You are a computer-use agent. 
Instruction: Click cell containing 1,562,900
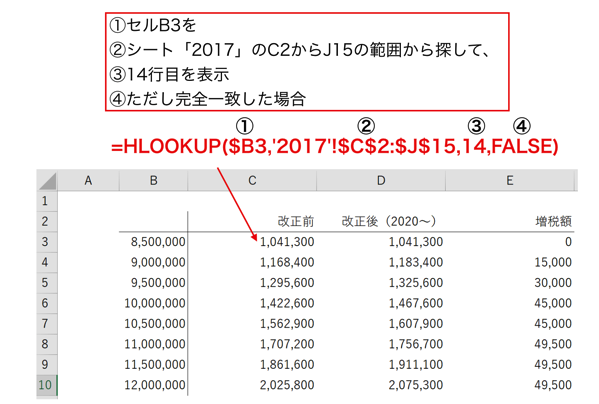(252, 324)
